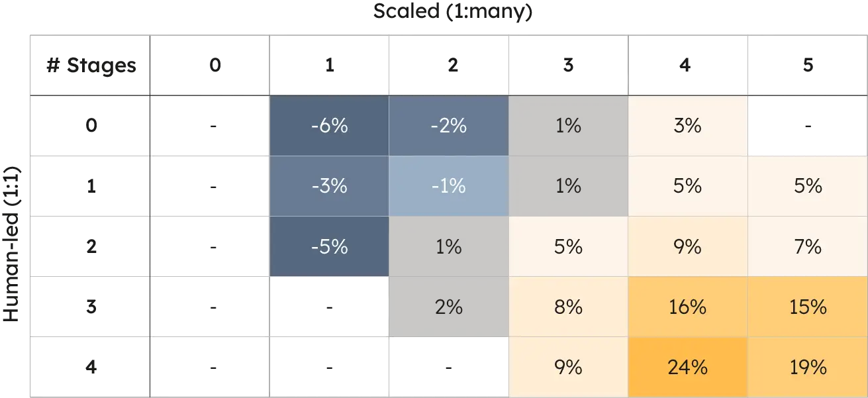Click the -3% cell in row 1

[329, 186]
